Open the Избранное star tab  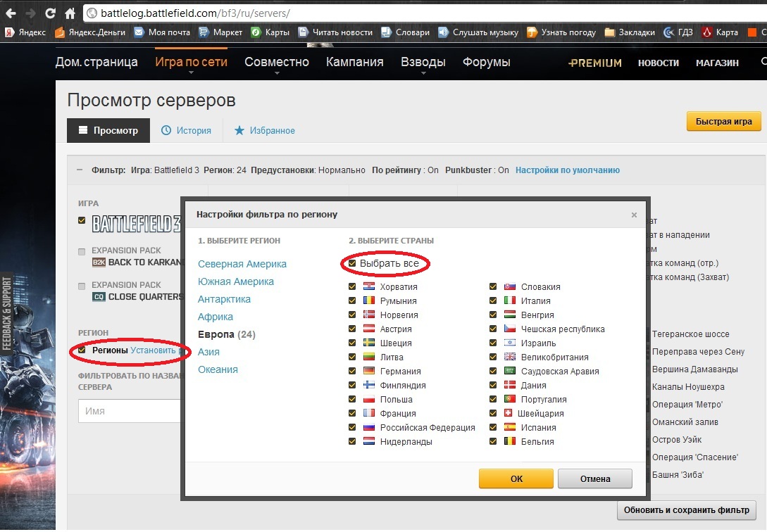(265, 130)
